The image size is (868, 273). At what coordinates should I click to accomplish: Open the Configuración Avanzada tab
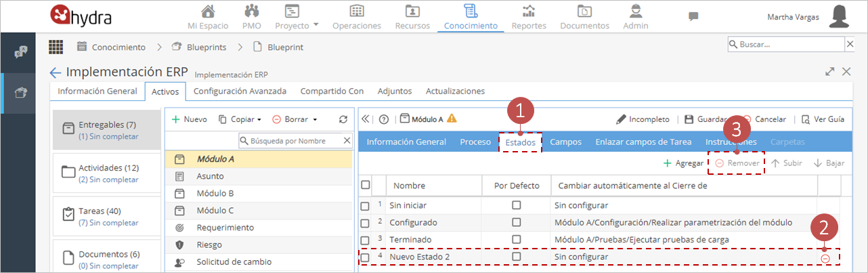click(240, 91)
